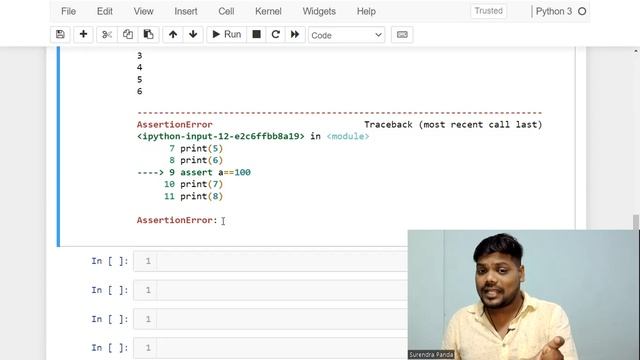The height and width of the screenshot is (360, 640).
Task: Open the Edit menu
Action: pyautogui.click(x=104, y=11)
